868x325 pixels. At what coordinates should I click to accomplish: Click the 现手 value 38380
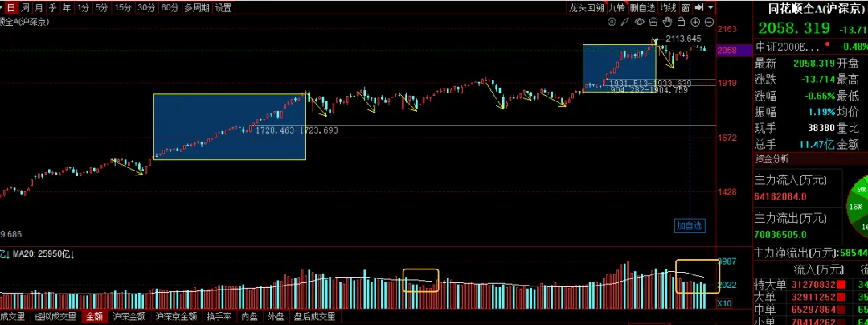[821, 128]
